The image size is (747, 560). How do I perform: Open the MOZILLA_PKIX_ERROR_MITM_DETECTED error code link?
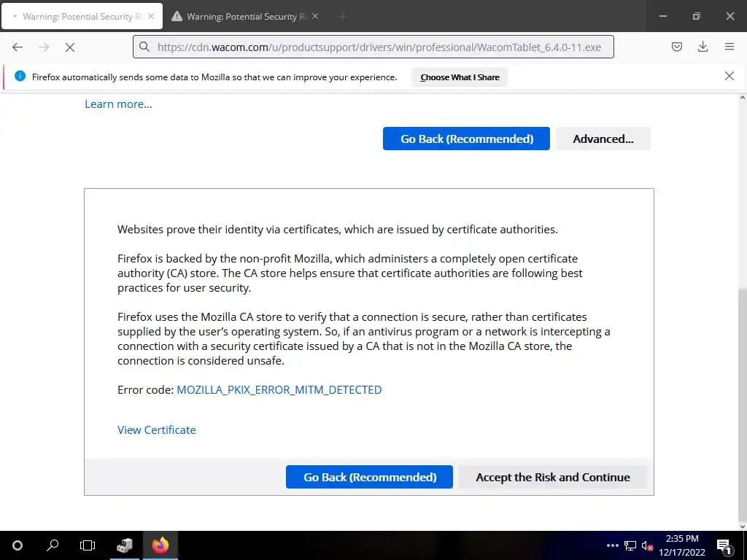point(279,389)
